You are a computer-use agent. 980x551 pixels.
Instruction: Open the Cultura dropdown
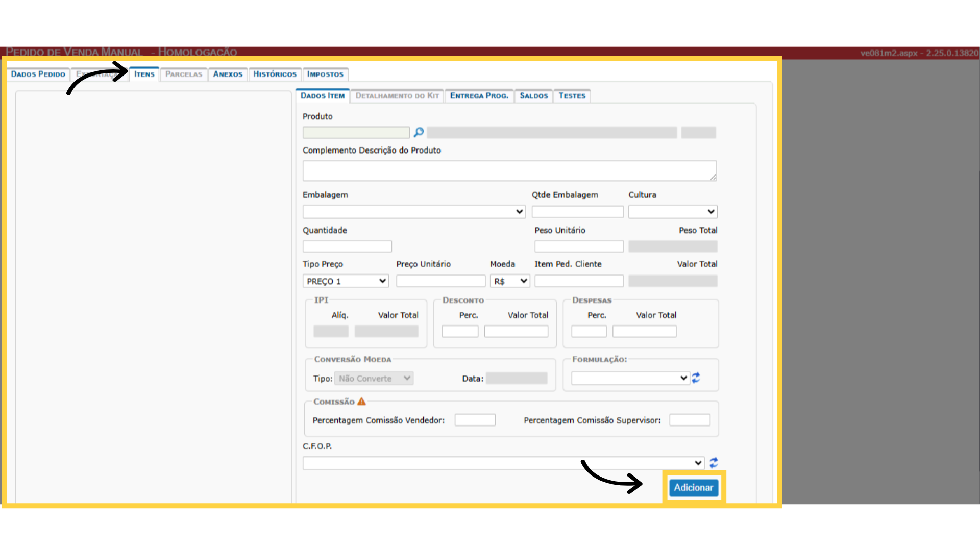coord(673,212)
